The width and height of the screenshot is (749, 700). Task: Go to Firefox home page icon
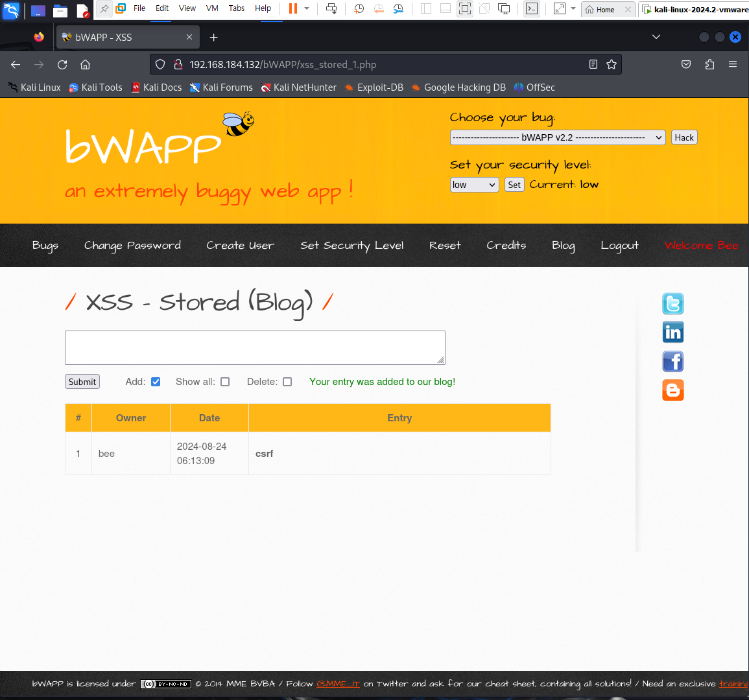click(85, 64)
